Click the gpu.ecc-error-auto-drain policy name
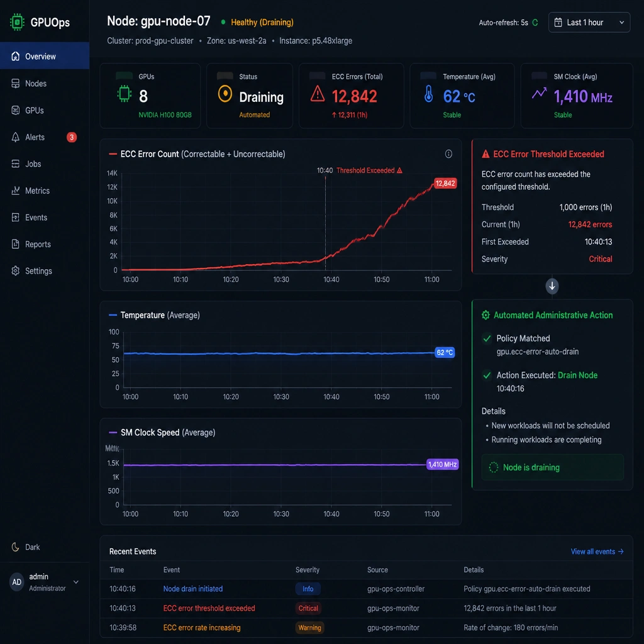 tap(537, 352)
